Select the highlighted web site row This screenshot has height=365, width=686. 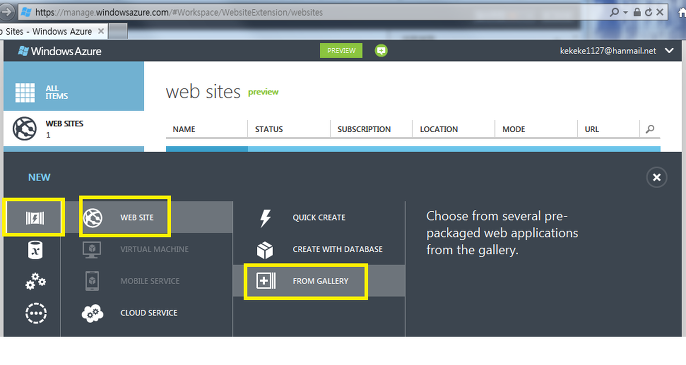[x=413, y=149]
